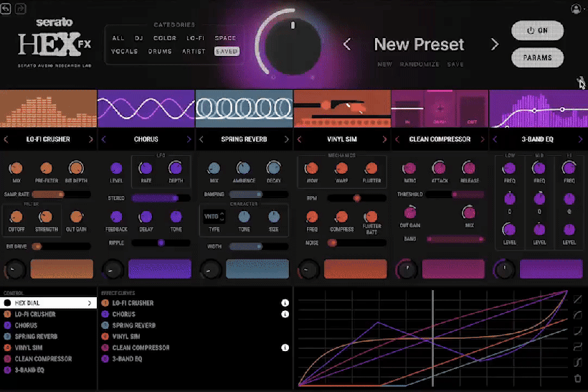
Task: Click the 3-Band EQ Low Freq knob
Action: [509, 168]
